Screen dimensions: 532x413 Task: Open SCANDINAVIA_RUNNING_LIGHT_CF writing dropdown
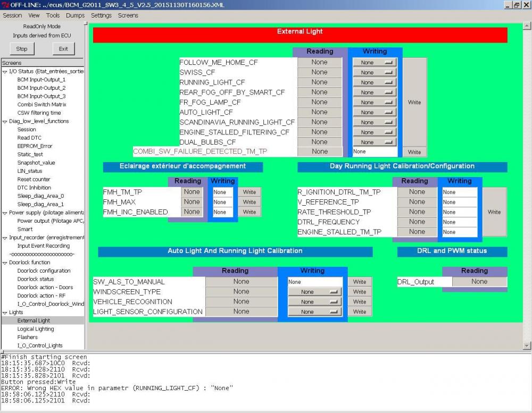(x=375, y=122)
